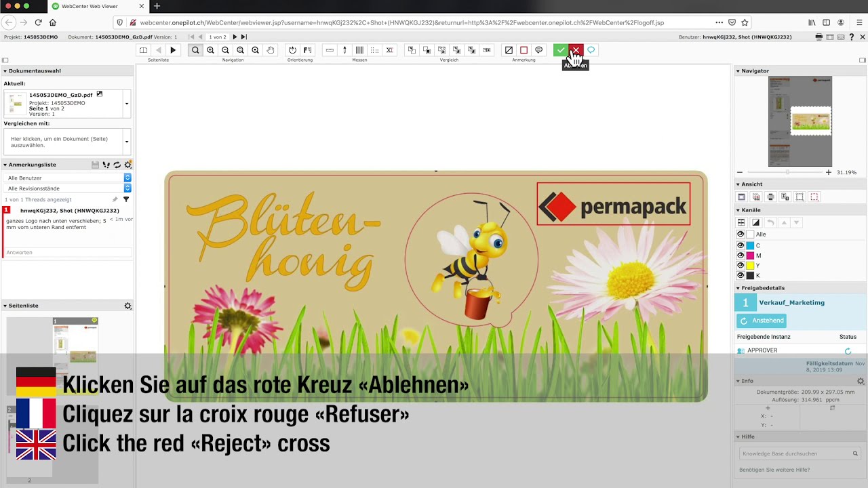Open Seitenliste settings gear
The height and width of the screenshot is (488, 868).
coord(127,306)
